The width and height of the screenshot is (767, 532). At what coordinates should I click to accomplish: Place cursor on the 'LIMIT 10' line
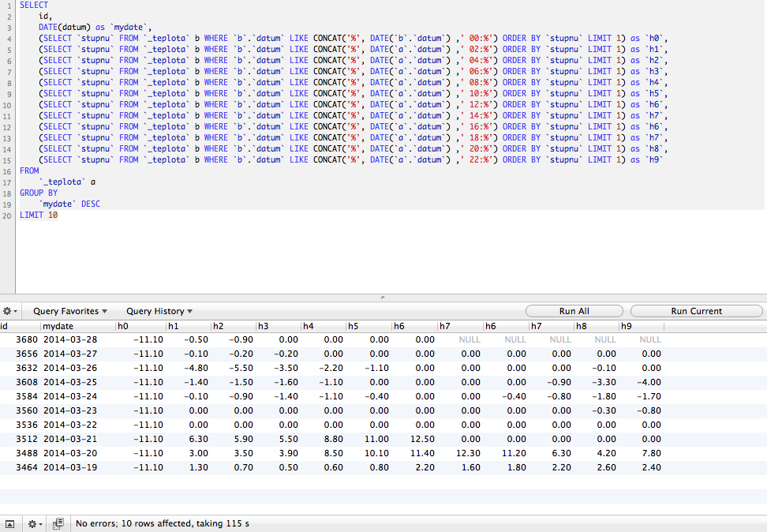pyautogui.click(x=39, y=215)
